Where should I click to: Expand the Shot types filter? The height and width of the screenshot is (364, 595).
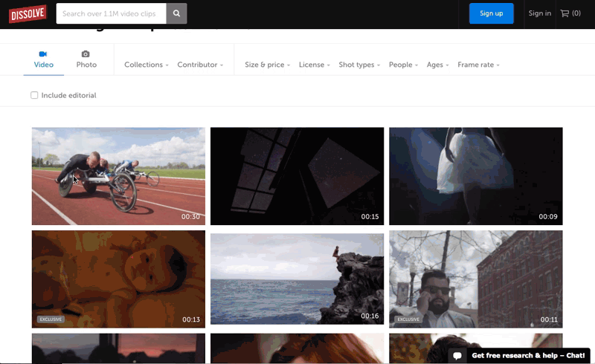point(359,65)
